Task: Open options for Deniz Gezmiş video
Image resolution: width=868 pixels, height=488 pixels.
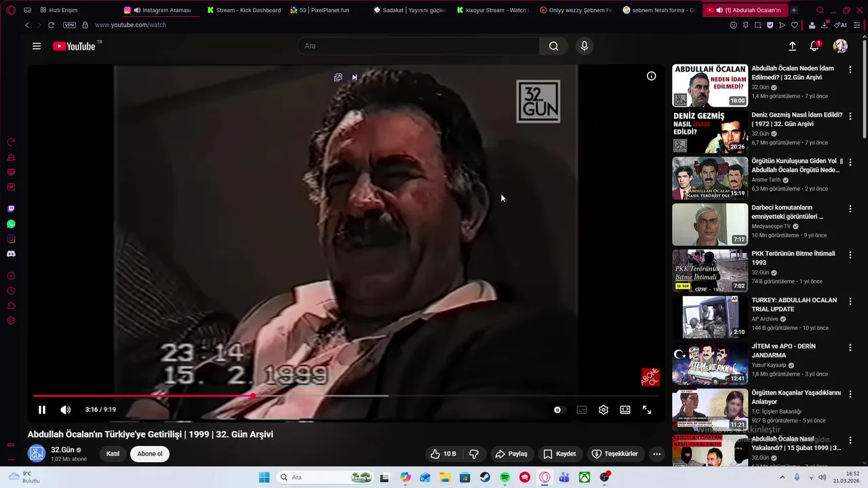Action: point(850,116)
